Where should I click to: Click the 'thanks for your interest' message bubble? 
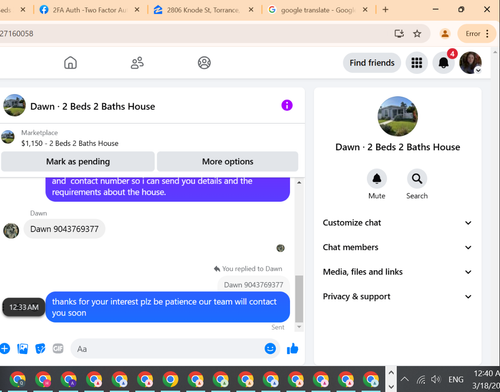click(x=167, y=307)
